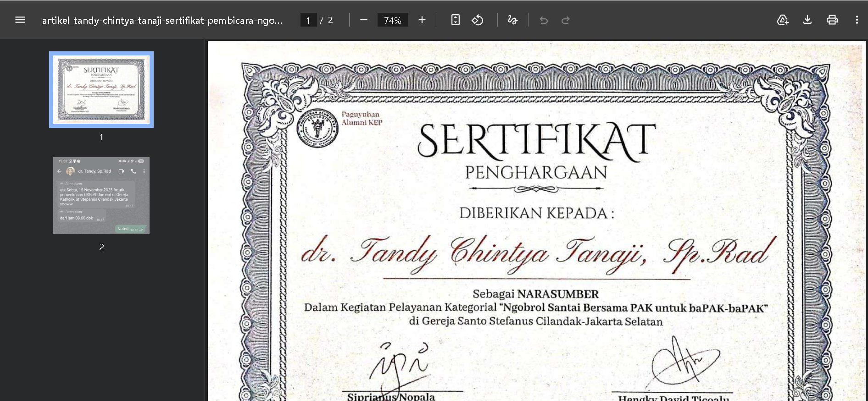
Task: Select the page 1 certificate thumbnail
Action: point(101,89)
